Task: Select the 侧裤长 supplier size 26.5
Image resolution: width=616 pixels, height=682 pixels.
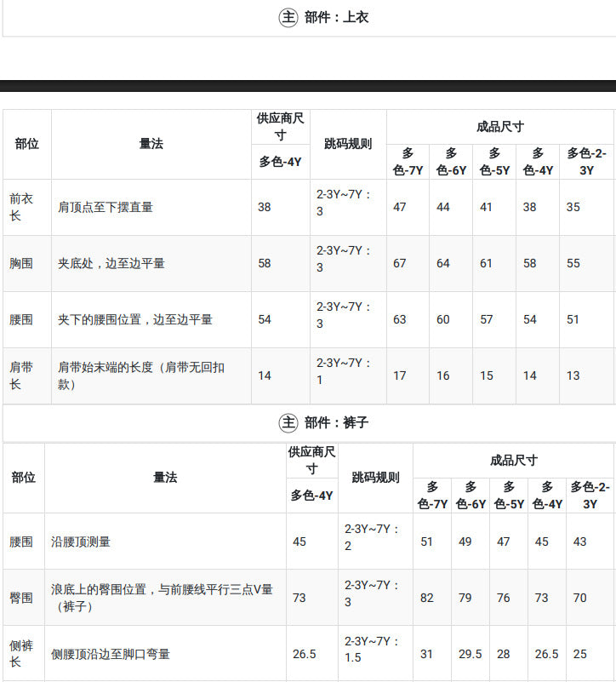Action: (305, 654)
